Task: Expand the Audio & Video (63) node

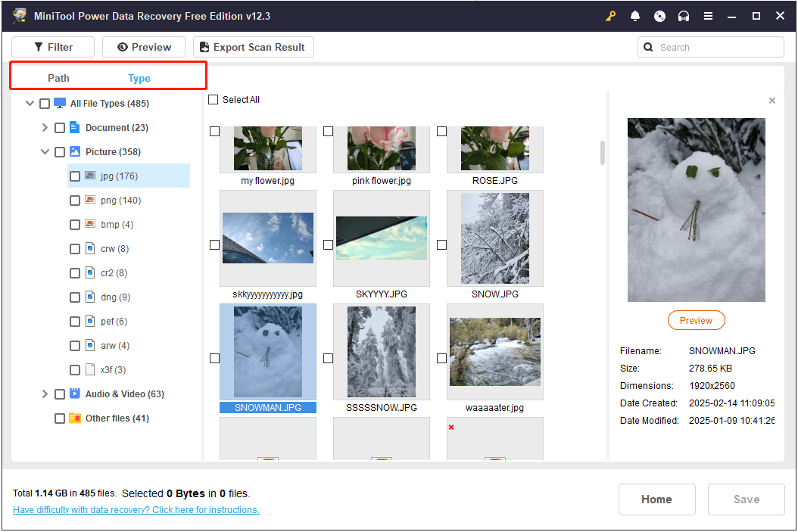Action: pos(45,394)
